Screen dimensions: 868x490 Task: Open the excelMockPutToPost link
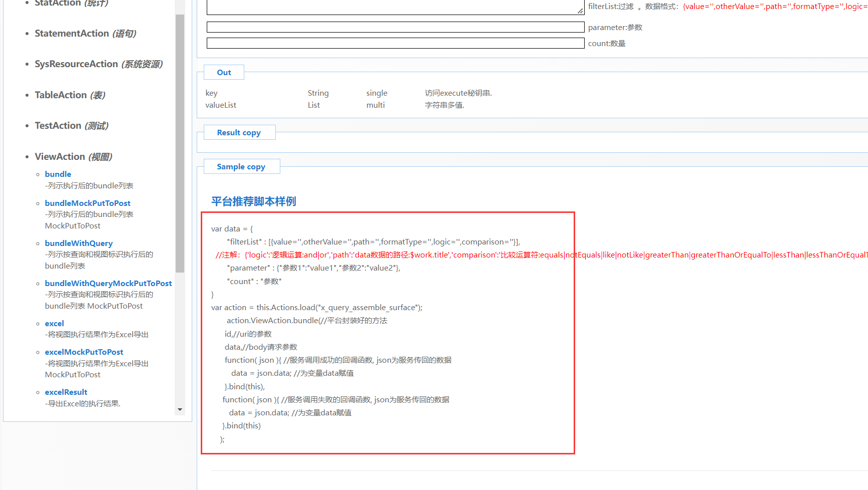click(x=84, y=352)
